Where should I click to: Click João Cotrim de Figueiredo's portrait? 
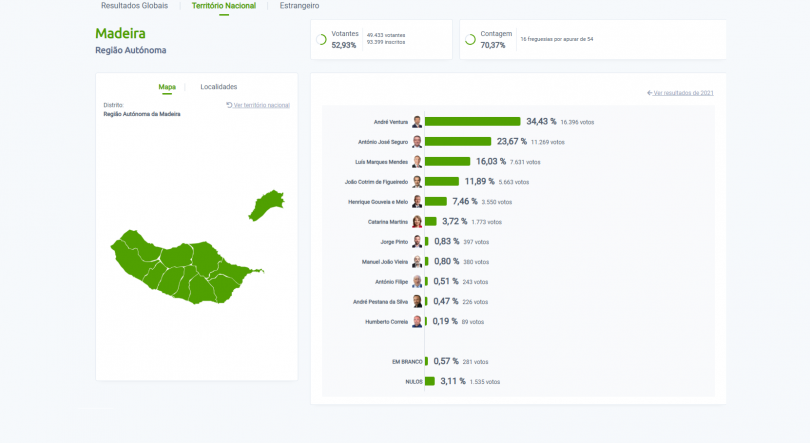coord(417,182)
